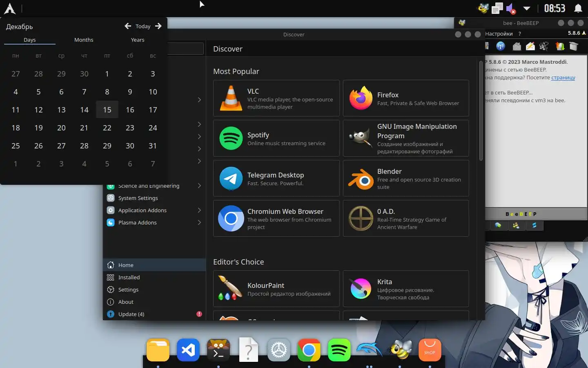Open the notifications bell in top panel
The image size is (588, 368).
click(x=578, y=8)
